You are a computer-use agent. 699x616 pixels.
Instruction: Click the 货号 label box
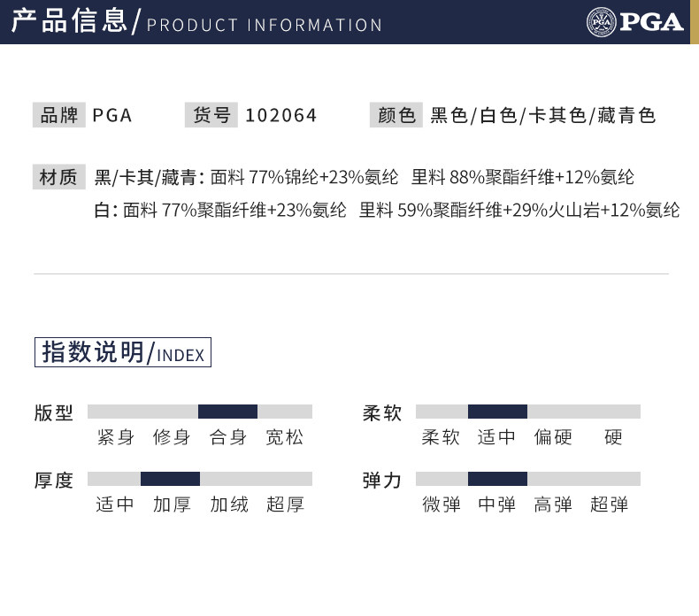pyautogui.click(x=211, y=115)
